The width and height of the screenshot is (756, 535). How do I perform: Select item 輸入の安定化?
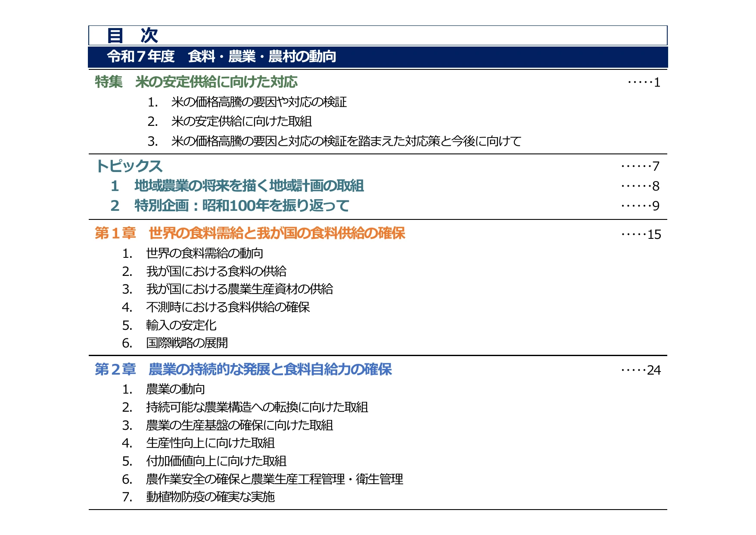(181, 325)
